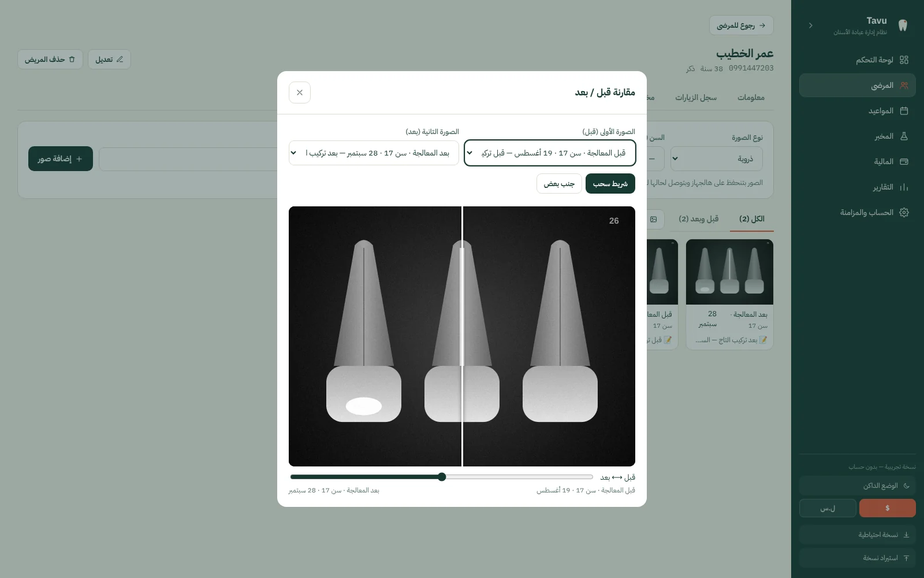Collapse the sidebar with the chevron

[811, 25]
